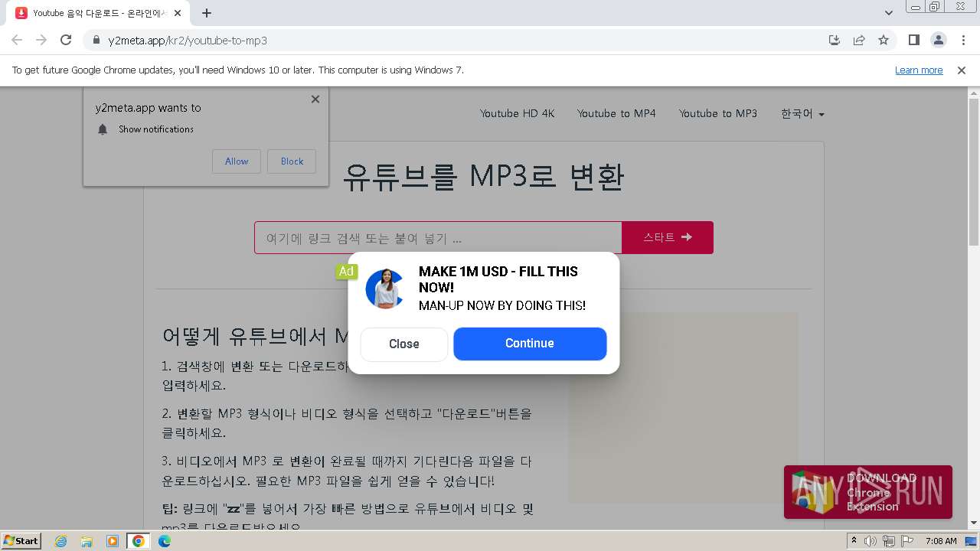Click the Chrome taskbar icon
Screen dimensions: 980x551
pos(139,541)
